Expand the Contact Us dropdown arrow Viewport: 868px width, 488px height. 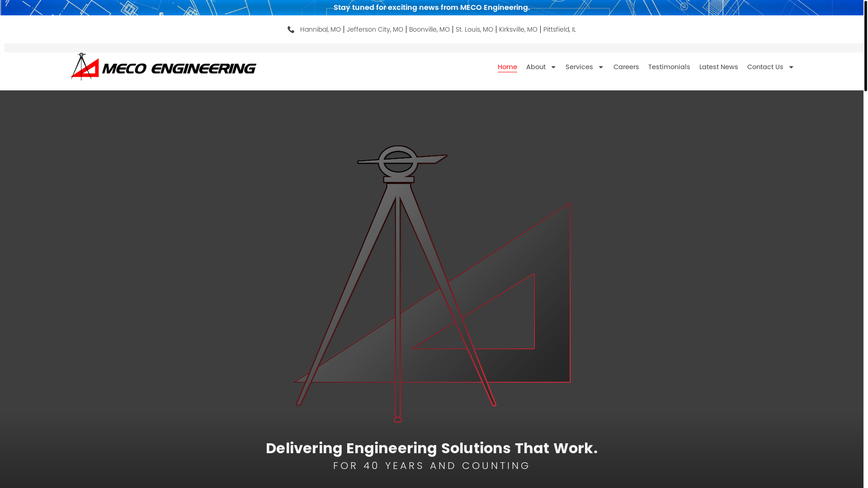[x=791, y=67]
